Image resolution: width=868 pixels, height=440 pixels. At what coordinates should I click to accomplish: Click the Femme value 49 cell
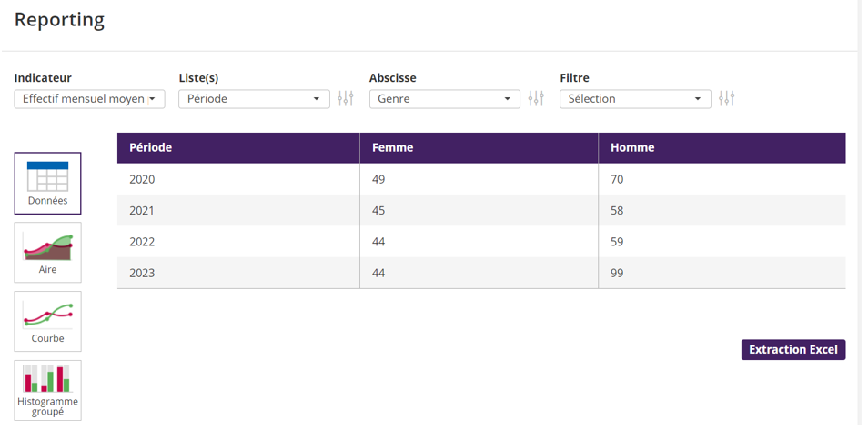[x=378, y=179]
